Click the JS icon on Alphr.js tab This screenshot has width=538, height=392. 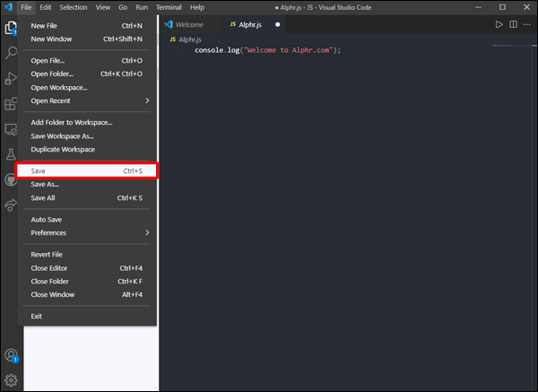click(x=233, y=24)
